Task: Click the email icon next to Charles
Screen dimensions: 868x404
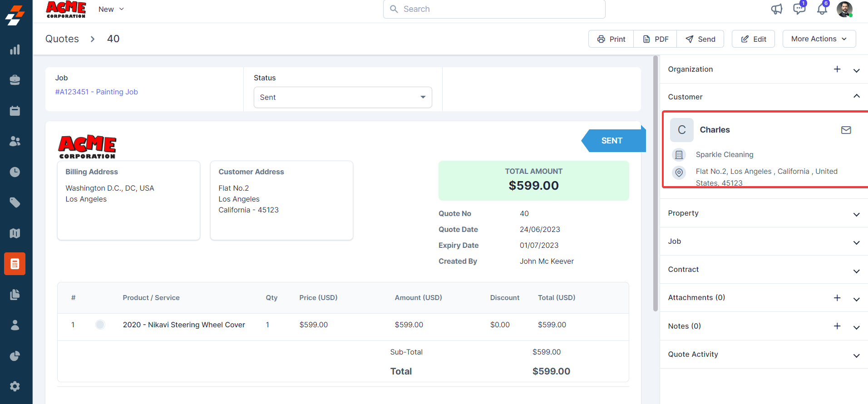Action: (846, 130)
